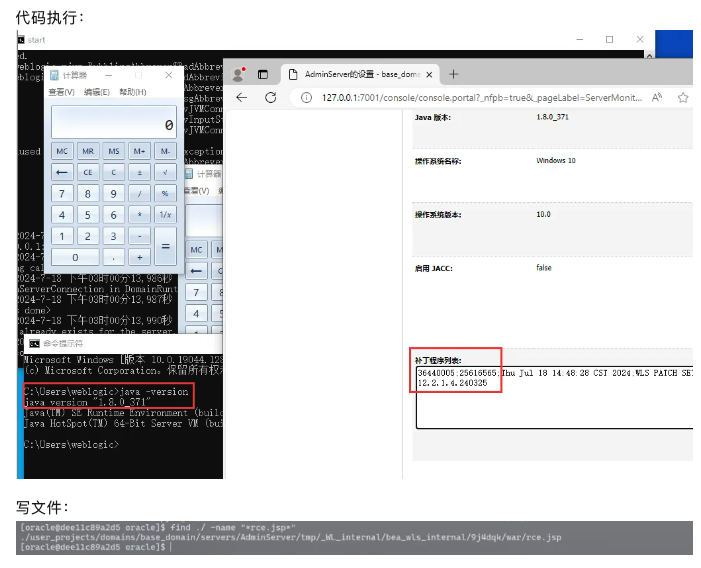Close the AdminServer browser tab
Viewport: 701px width, 568px height.
pyautogui.click(x=428, y=74)
